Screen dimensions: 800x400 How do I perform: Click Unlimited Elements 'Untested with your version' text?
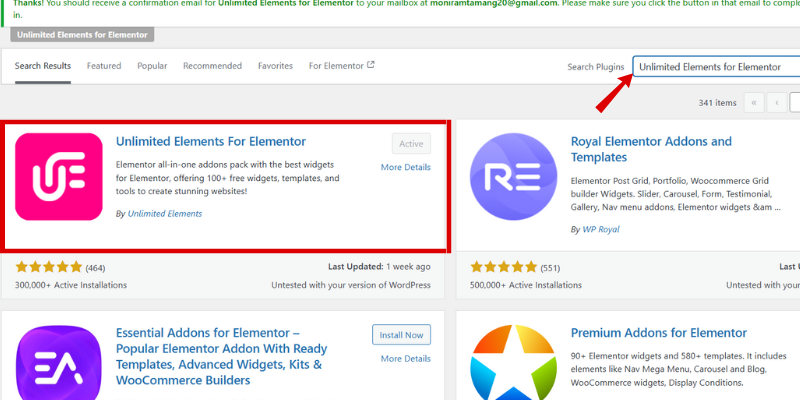pyautogui.click(x=351, y=285)
